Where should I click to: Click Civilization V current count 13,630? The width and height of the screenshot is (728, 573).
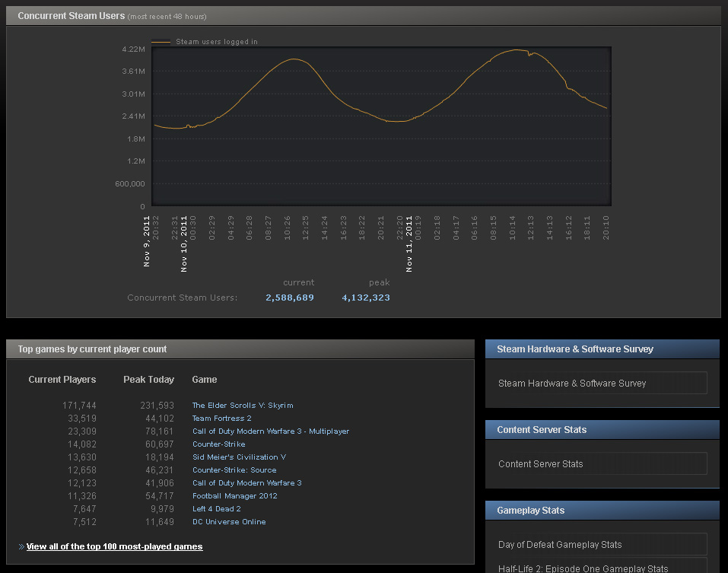(x=82, y=457)
